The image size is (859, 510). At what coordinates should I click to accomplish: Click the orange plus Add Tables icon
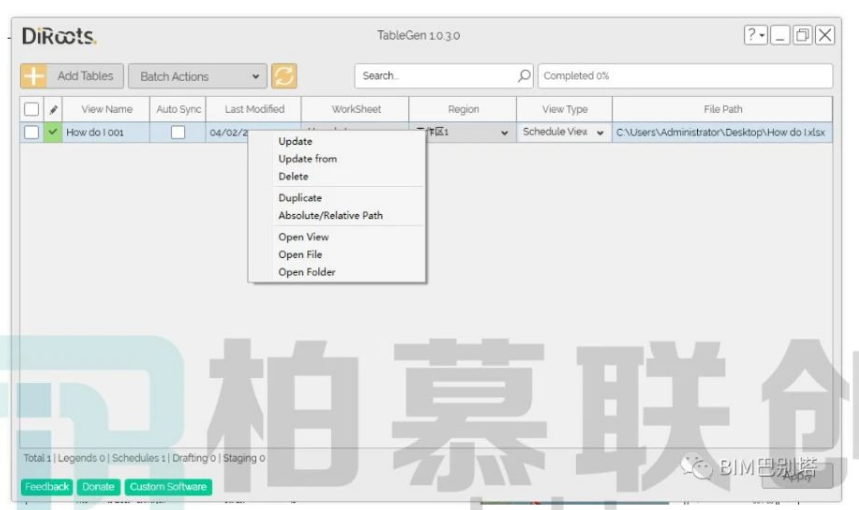point(33,76)
